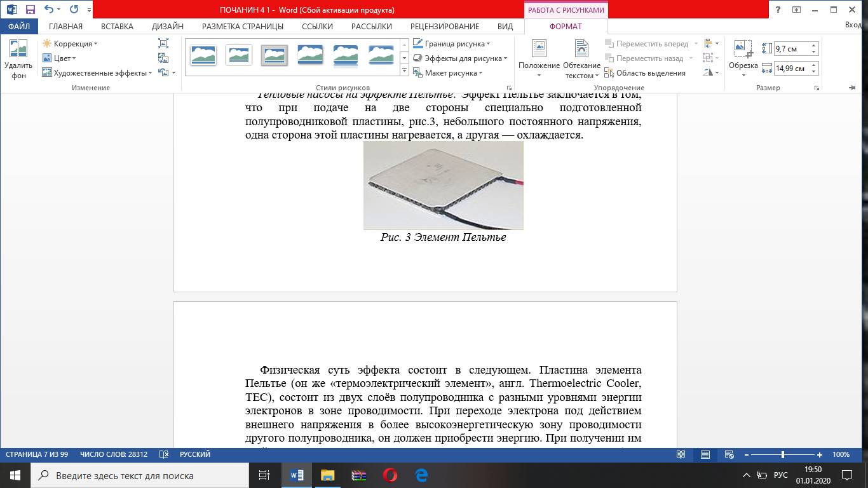
Task: Click the Compress Pictures icon
Action: point(163,43)
